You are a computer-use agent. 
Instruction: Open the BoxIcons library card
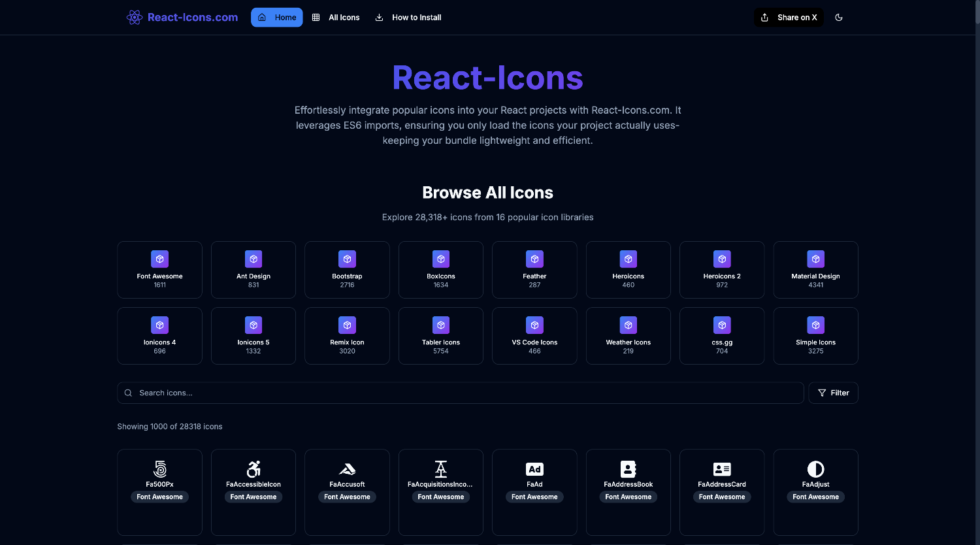point(441,270)
